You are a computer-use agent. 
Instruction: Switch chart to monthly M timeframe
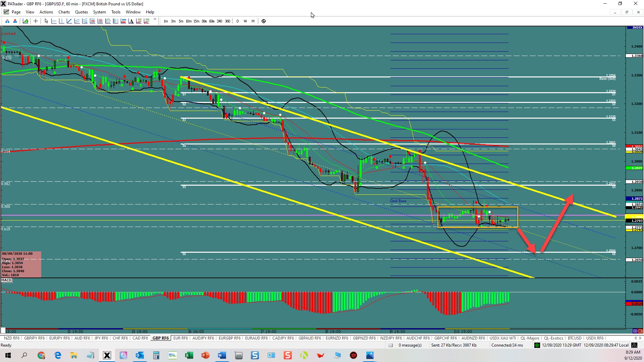coord(253,21)
